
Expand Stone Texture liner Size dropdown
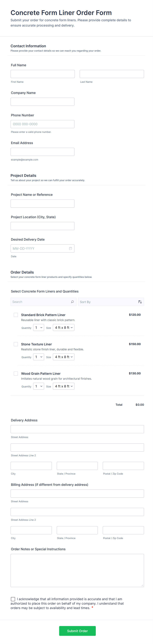(x=64, y=357)
